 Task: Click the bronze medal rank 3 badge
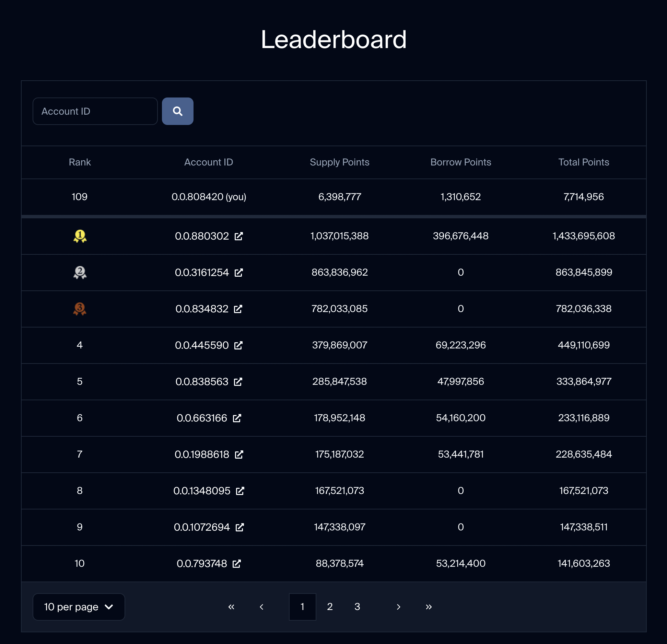pyautogui.click(x=79, y=309)
